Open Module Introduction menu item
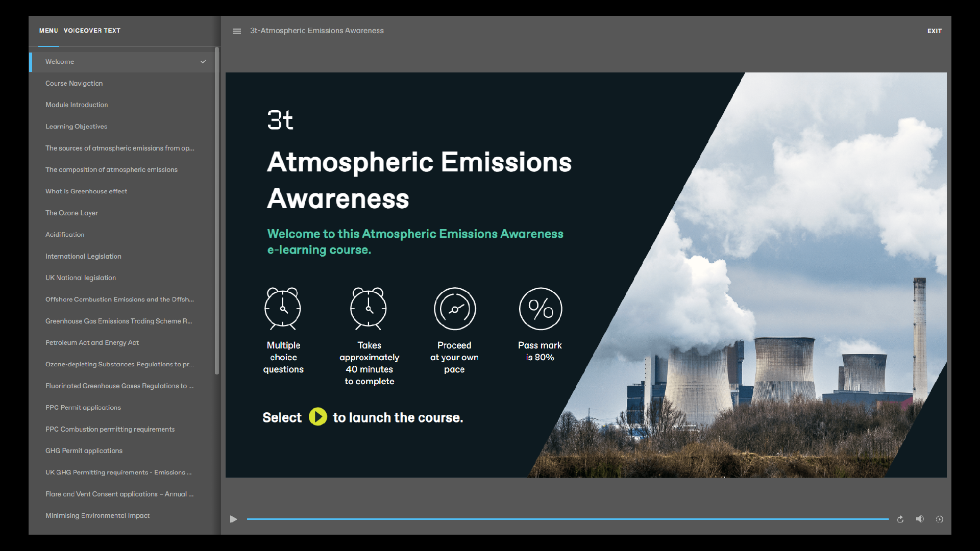This screenshot has height=551, width=980. pyautogui.click(x=122, y=105)
